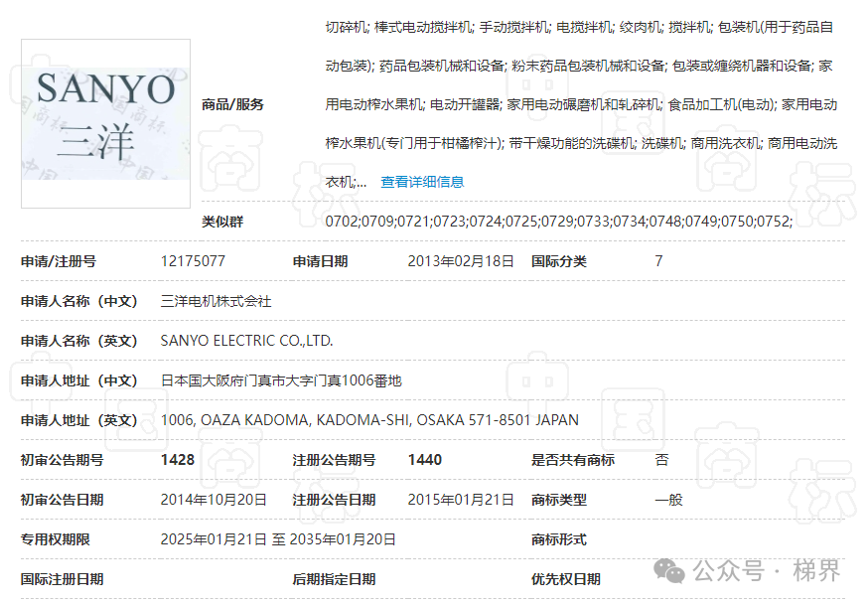Click the 商品/服务 header label
This screenshot has width=868, height=605.
click(232, 103)
